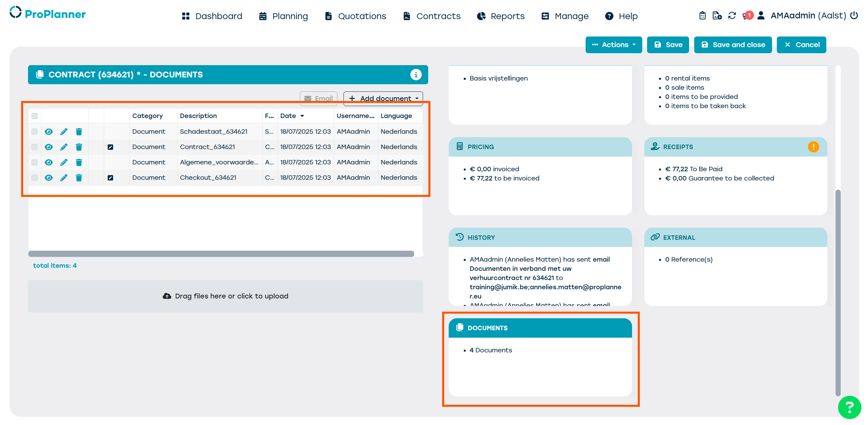Click signed-document icon on Contract_634621 row
Image resolution: width=868 pixels, height=425 pixels.
click(110, 147)
